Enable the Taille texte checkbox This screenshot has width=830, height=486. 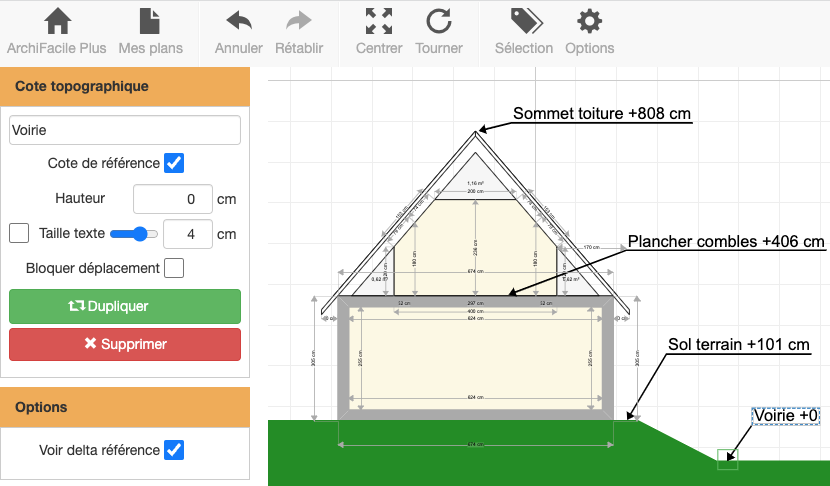19,233
